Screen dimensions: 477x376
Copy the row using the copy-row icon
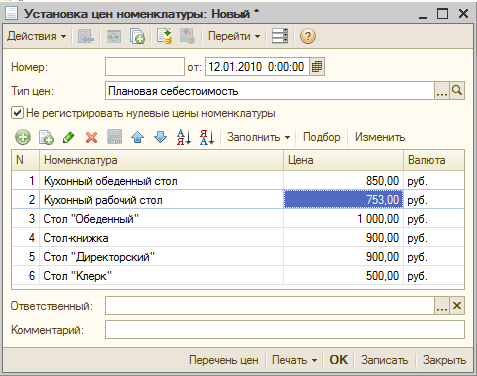pos(46,137)
